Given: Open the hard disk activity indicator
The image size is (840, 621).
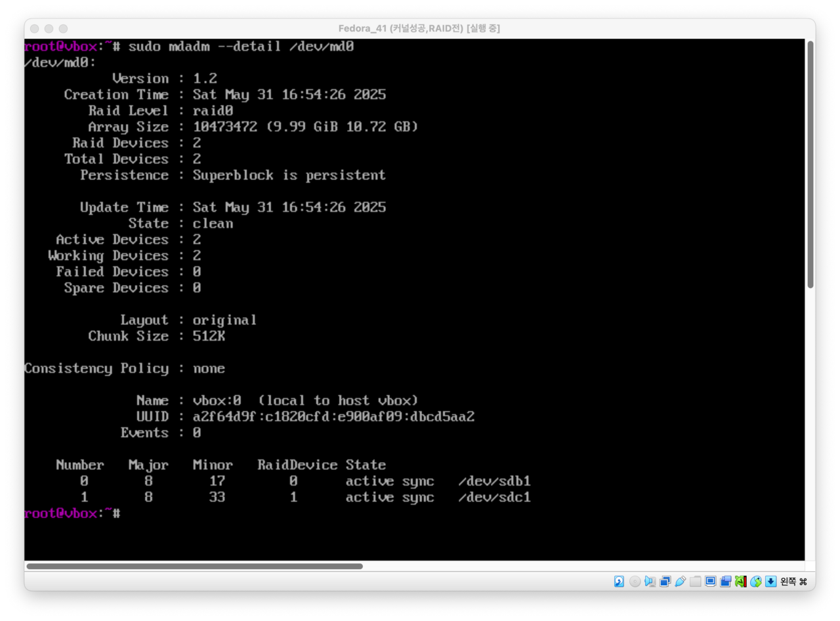Looking at the screenshot, I should pyautogui.click(x=619, y=582).
